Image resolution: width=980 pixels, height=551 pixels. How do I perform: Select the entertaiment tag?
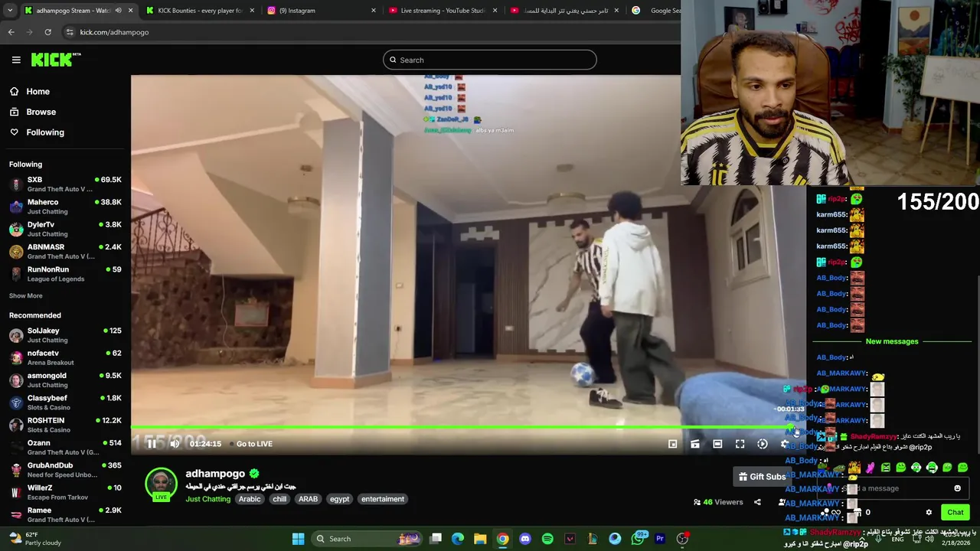383,499
